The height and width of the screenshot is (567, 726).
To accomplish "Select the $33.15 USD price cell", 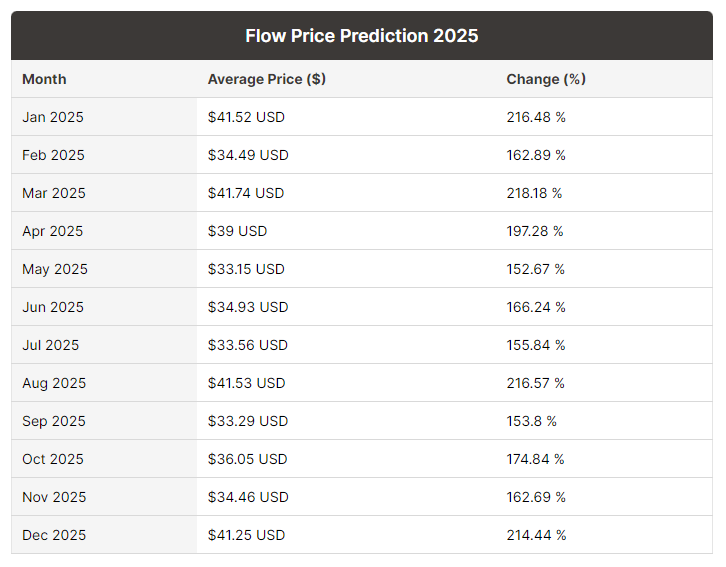I will pos(246,269).
